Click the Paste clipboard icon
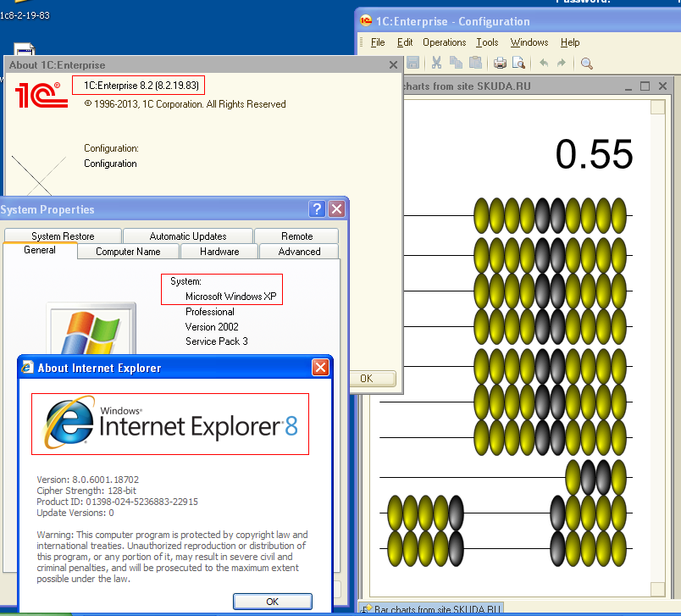This screenshot has height=616, width=681. point(475,63)
